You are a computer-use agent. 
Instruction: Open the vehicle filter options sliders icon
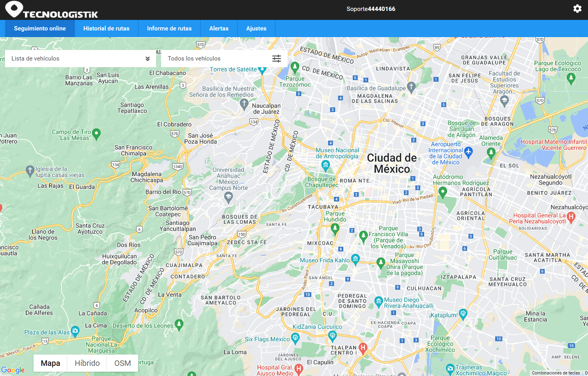pos(277,59)
